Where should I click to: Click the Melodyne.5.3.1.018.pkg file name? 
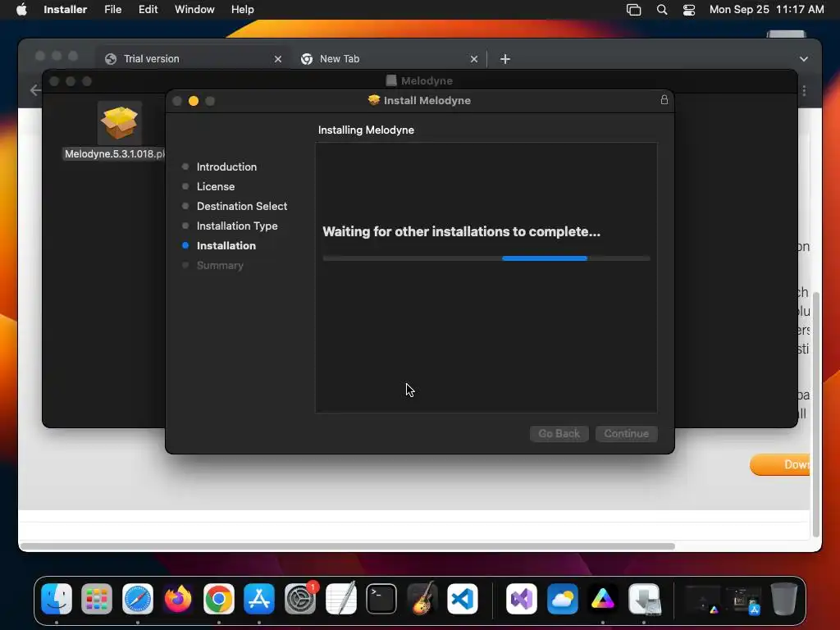[x=115, y=153]
